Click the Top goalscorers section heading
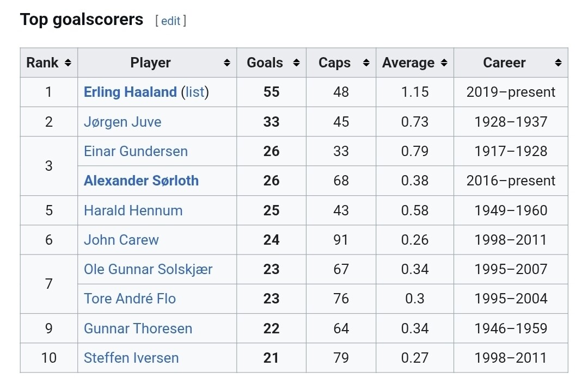 pyautogui.click(x=82, y=20)
